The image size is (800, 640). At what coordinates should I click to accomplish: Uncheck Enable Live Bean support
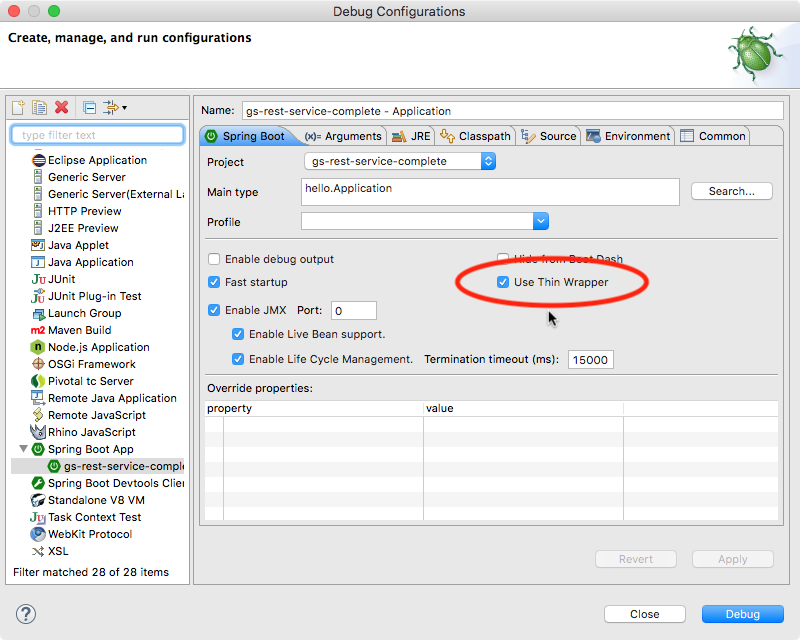tap(238, 334)
